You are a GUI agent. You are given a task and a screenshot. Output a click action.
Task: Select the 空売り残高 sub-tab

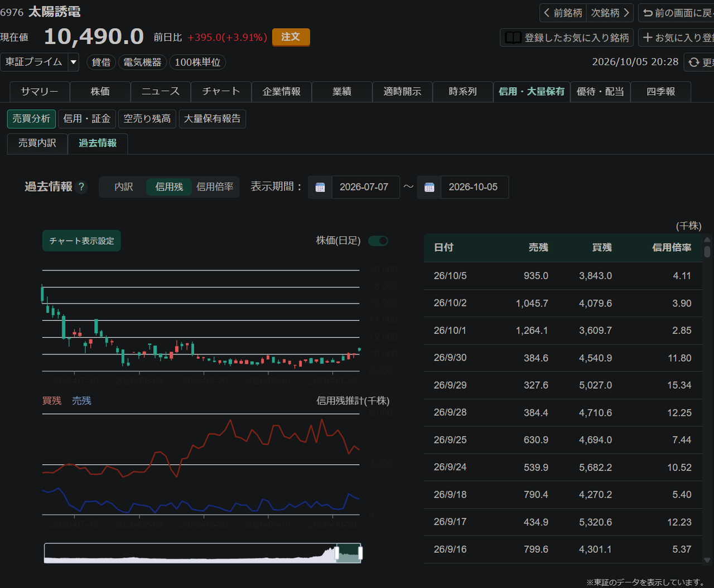147,119
